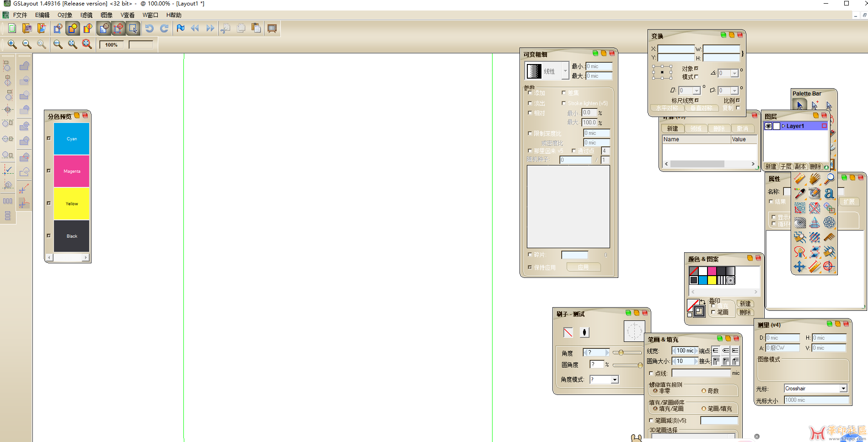This screenshot has height=442, width=868.
Task: Open the Crosshair cursor dropdown
Action: (843, 389)
